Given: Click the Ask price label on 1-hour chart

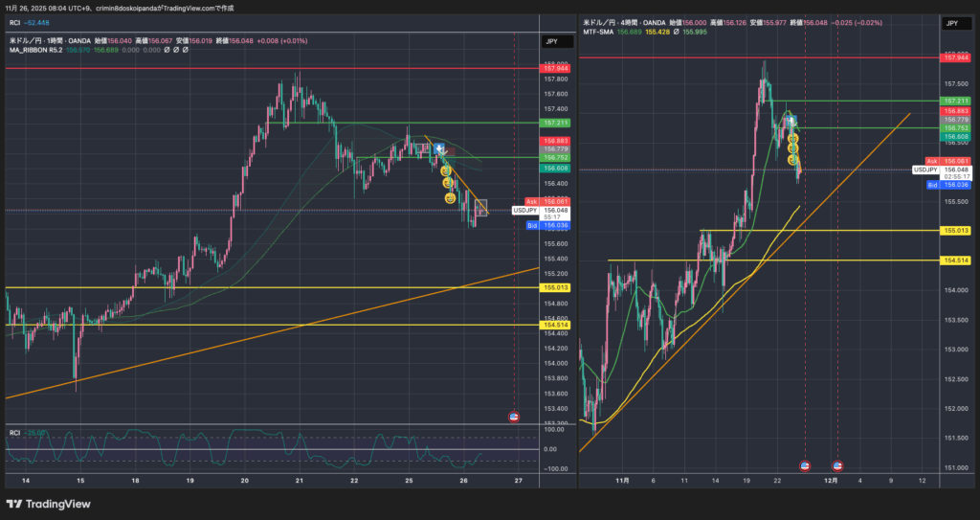Looking at the screenshot, I should click(532, 201).
